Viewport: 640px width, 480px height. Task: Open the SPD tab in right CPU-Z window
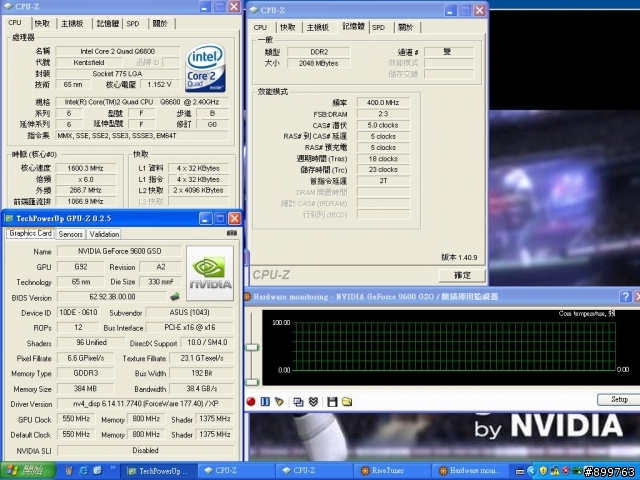(378, 27)
